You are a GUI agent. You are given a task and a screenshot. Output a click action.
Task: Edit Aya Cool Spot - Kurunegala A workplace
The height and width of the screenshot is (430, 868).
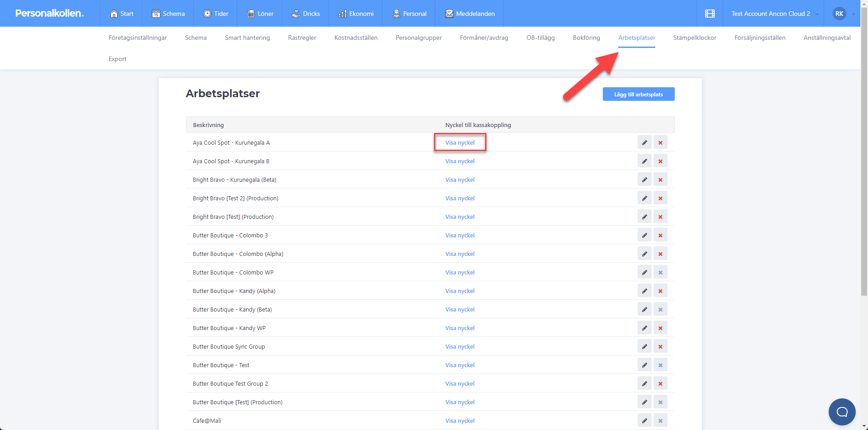[x=644, y=142]
